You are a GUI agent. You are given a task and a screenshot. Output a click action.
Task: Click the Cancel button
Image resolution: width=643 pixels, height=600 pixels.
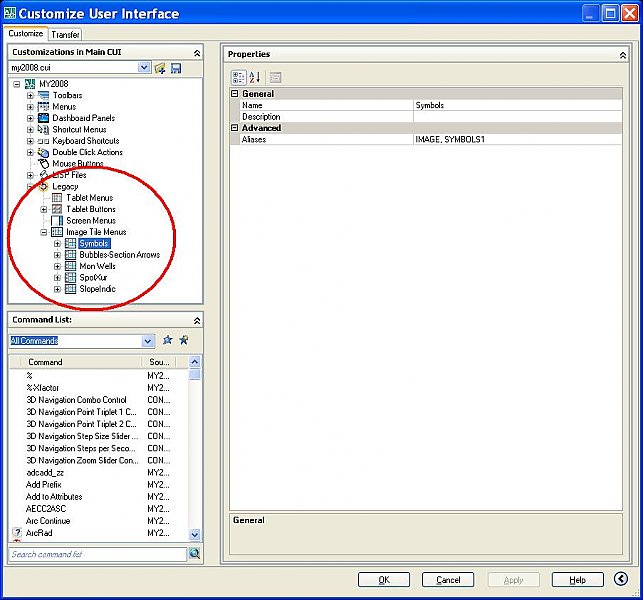coord(448,579)
